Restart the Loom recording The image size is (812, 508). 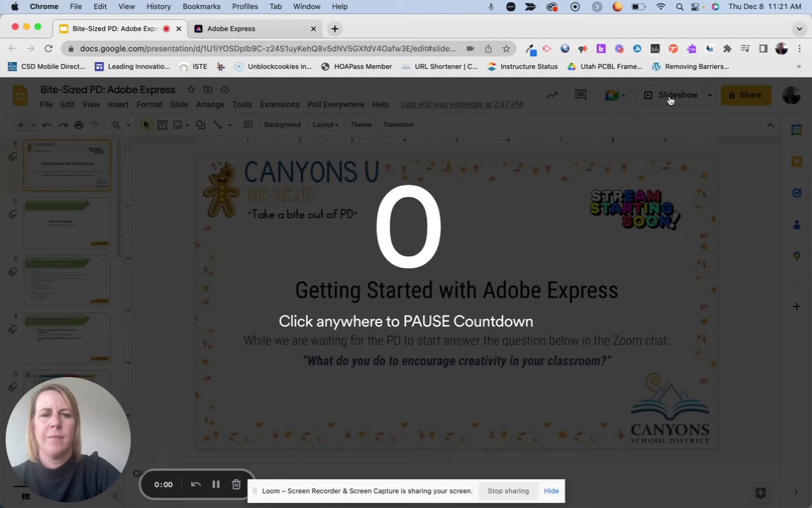coord(196,484)
